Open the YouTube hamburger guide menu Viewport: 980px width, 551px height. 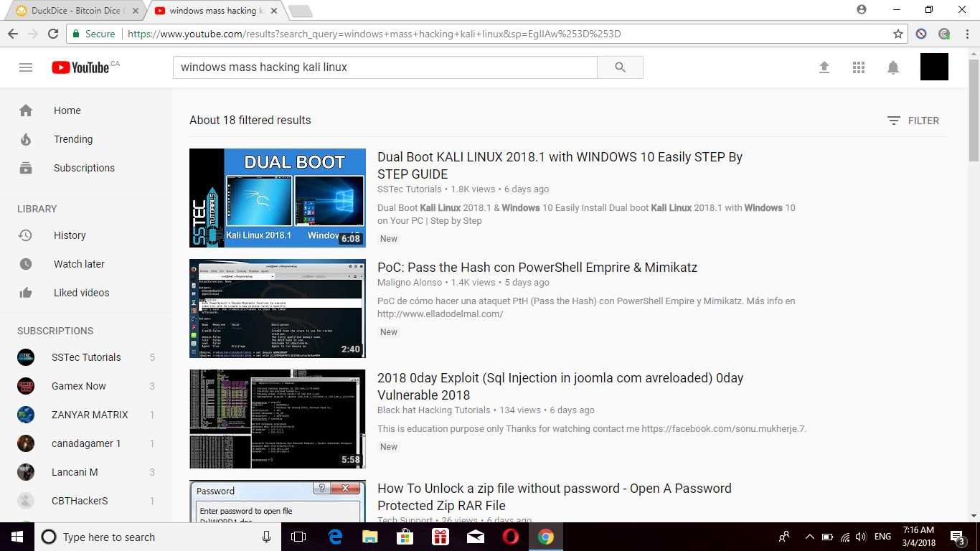coord(26,67)
